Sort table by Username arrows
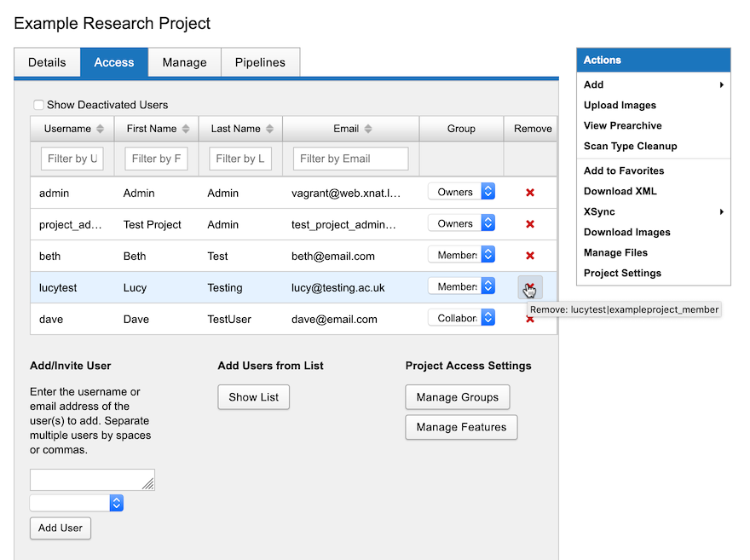 [x=100, y=129]
